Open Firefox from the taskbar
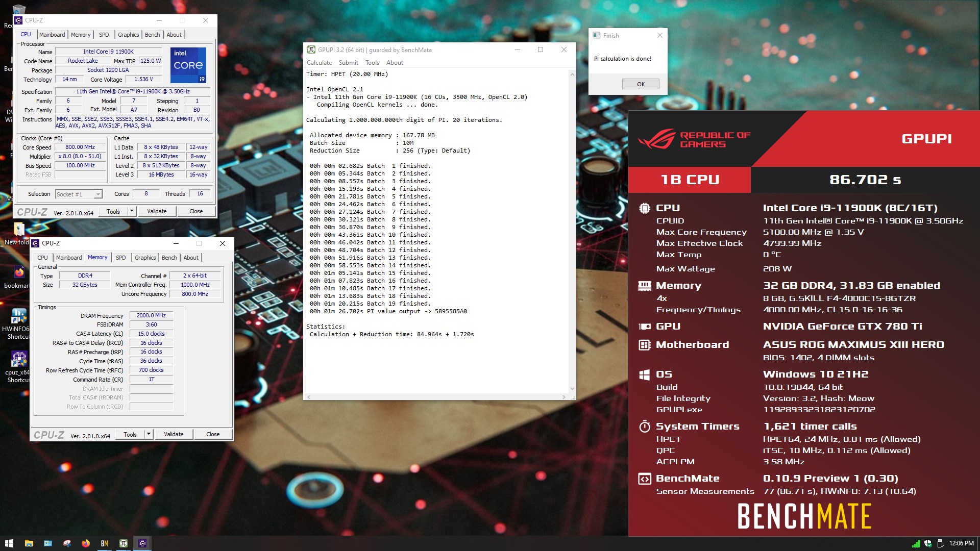The width and height of the screenshot is (980, 551). coord(86,543)
